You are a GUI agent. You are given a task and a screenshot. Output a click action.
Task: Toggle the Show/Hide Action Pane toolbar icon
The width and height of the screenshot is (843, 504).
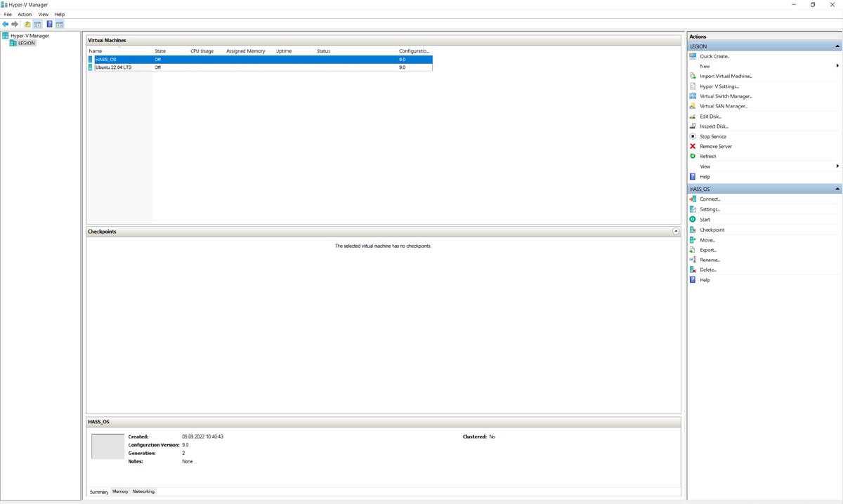pos(60,24)
